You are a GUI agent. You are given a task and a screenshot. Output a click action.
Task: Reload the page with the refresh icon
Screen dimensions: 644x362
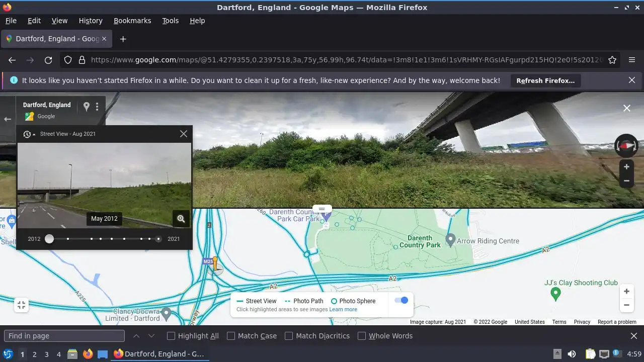coord(48,60)
